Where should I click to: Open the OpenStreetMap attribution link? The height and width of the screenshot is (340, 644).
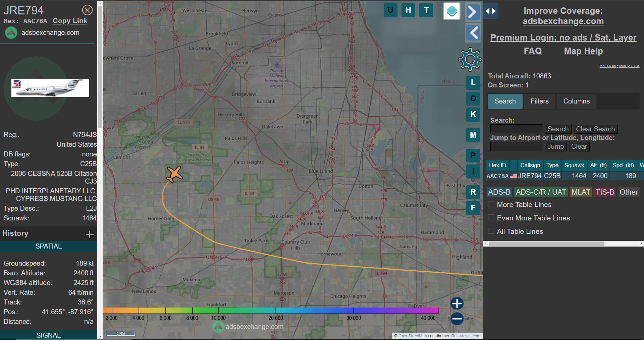(413, 336)
